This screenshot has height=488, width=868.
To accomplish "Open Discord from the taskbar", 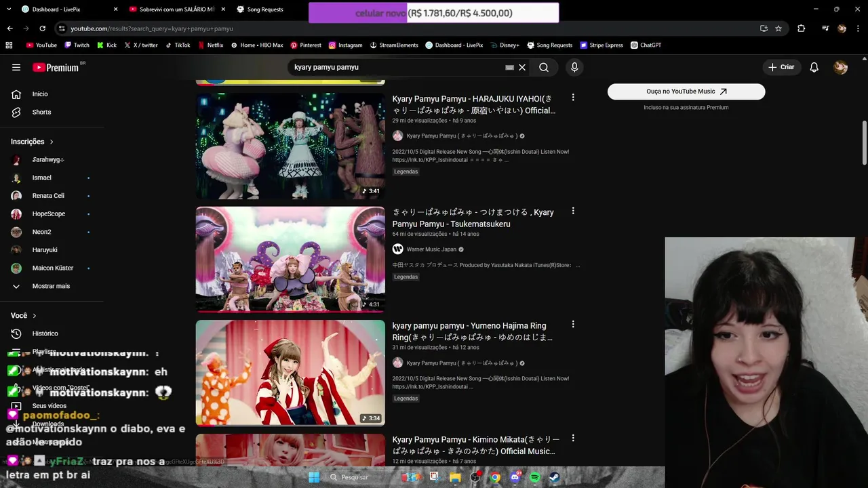I will (x=515, y=477).
